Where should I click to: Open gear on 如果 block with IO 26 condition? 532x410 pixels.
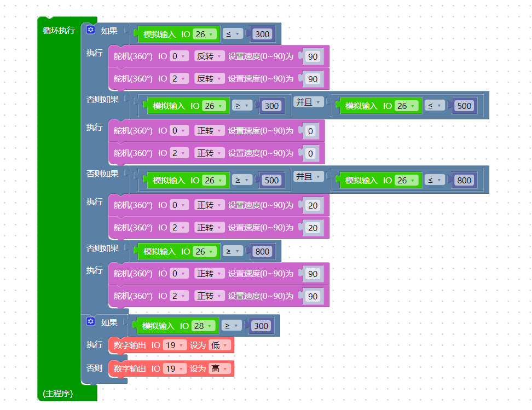point(91,30)
